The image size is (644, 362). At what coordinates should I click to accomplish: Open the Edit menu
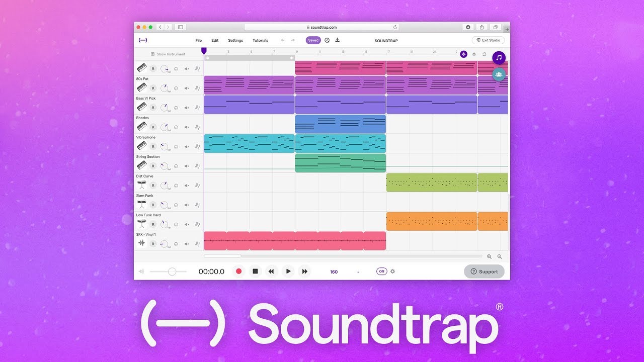pyautogui.click(x=215, y=40)
